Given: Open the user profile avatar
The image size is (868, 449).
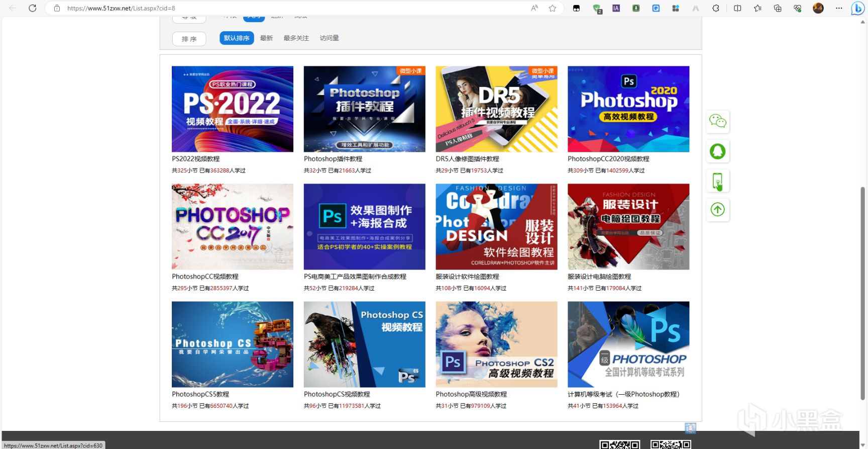Looking at the screenshot, I should (818, 8).
